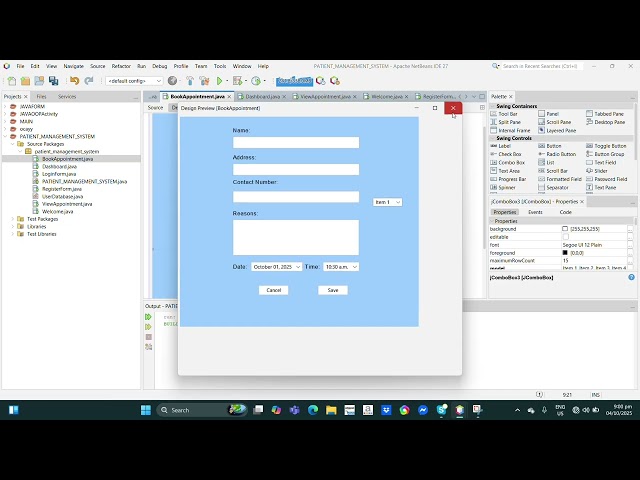Click the New File toolbar icon

(x=11, y=81)
